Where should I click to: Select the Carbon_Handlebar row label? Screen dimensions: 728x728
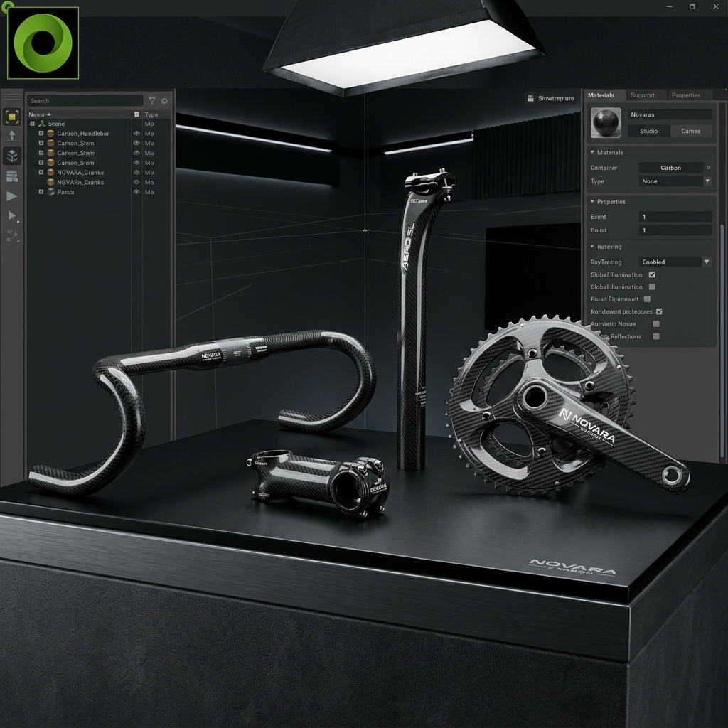click(x=83, y=133)
